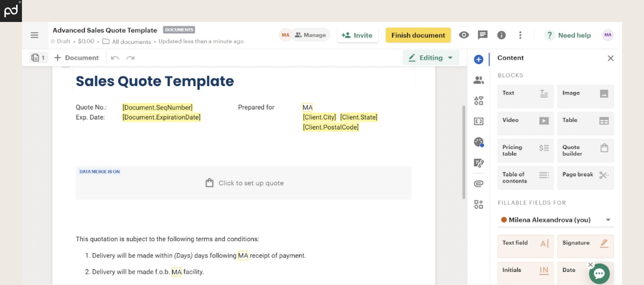Open the design theme palette icon
The height and width of the screenshot is (285, 644).
click(x=479, y=142)
